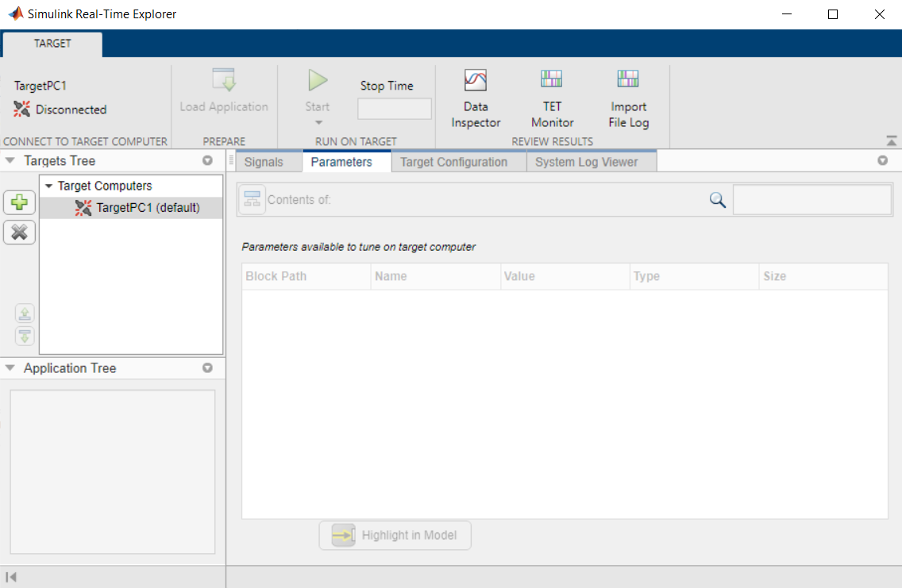902x588 pixels.
Task: Open the Data Inspector
Action: [x=475, y=97]
